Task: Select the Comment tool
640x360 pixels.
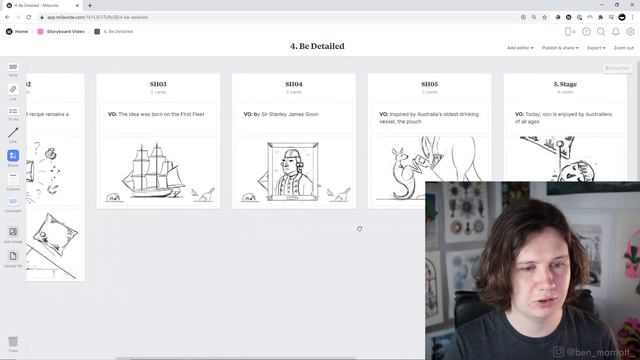Action: pyautogui.click(x=13, y=204)
